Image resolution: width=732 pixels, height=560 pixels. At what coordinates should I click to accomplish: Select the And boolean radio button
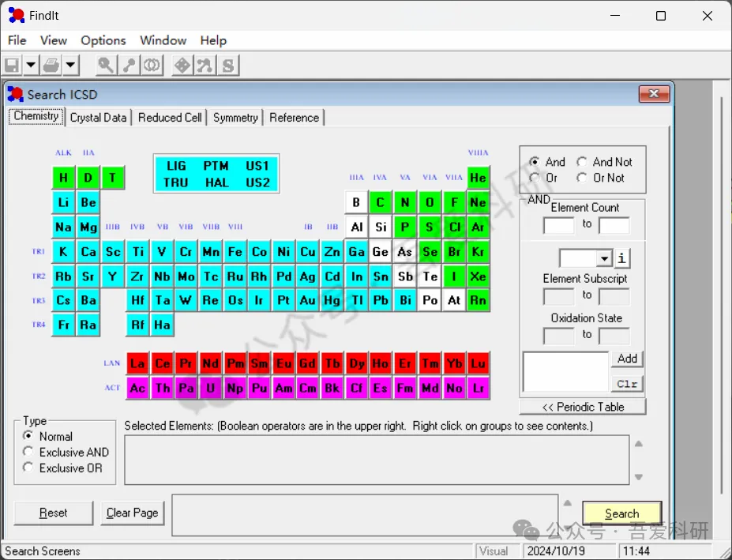pos(535,162)
